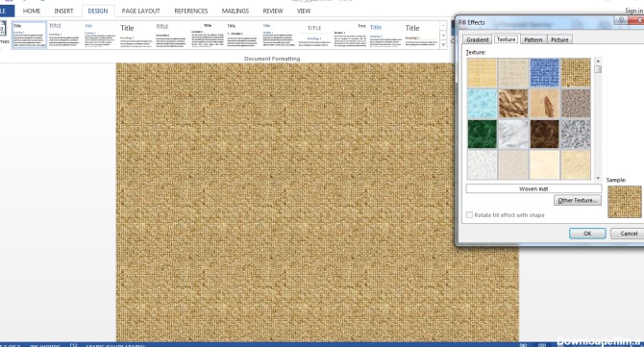The height and width of the screenshot is (347, 644).
Task: Click the Fill Effects help icon
Action: coord(621,20)
